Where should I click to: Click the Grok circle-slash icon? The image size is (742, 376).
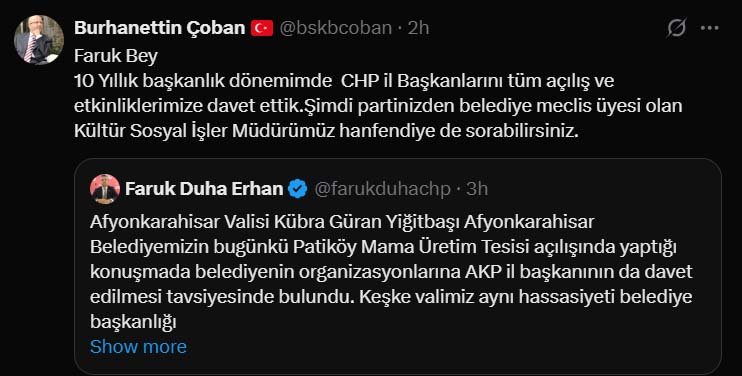point(676,28)
